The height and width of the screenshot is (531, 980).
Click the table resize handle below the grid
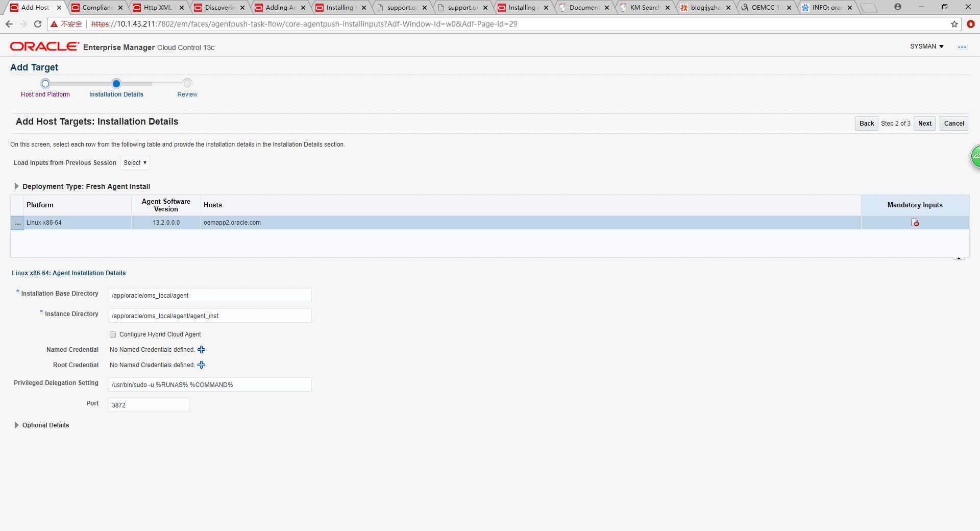(959, 259)
